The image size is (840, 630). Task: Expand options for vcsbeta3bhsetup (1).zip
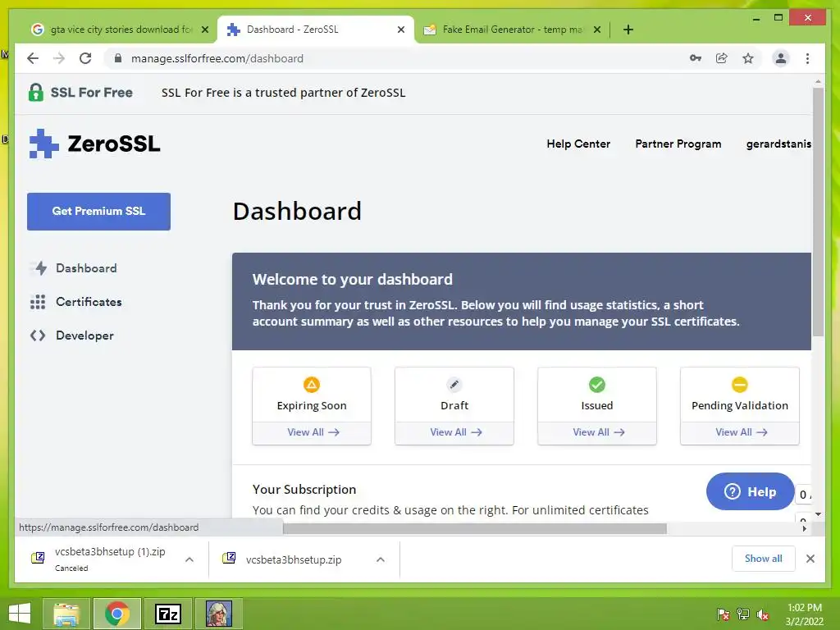189,559
